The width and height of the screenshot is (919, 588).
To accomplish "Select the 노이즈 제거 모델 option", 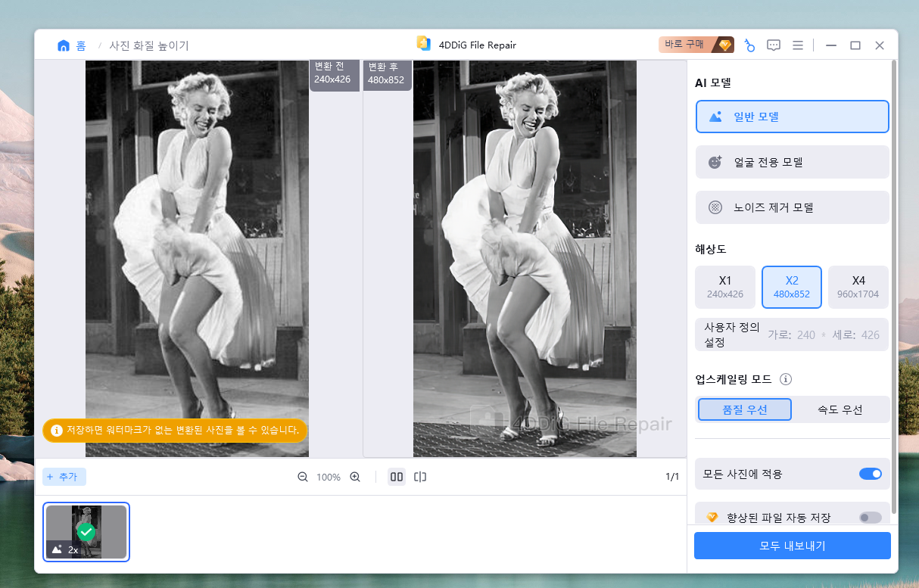I will (x=792, y=207).
